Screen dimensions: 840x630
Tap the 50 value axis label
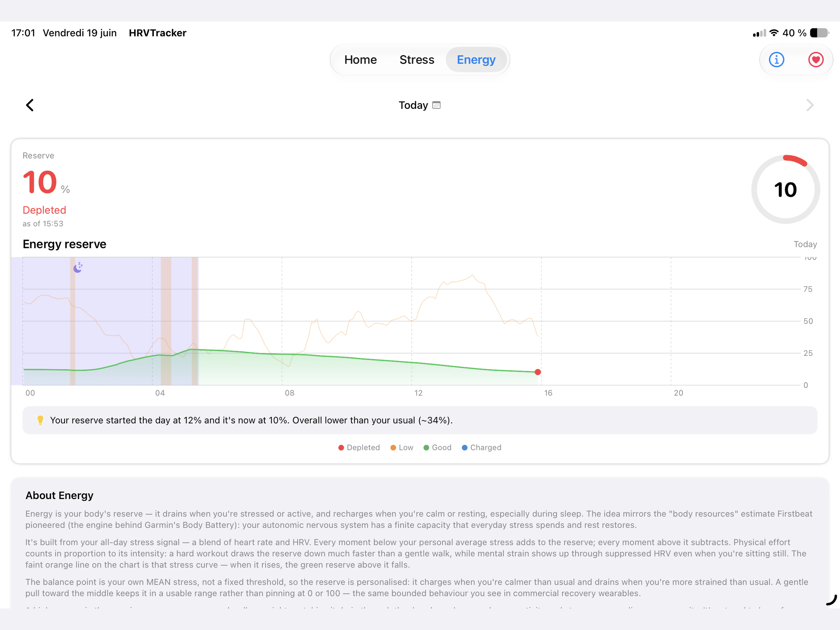[x=808, y=321]
